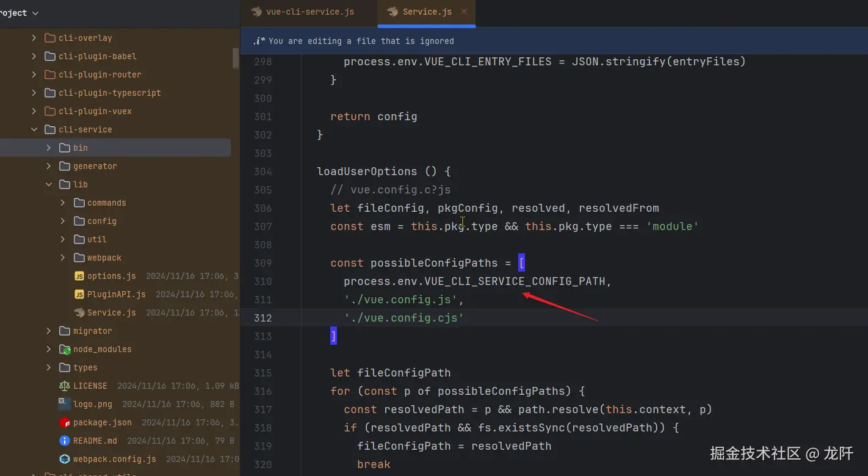The height and width of the screenshot is (476, 868).
Task: Click the cli-plugin-vuex folder icon
Action: (x=50, y=111)
